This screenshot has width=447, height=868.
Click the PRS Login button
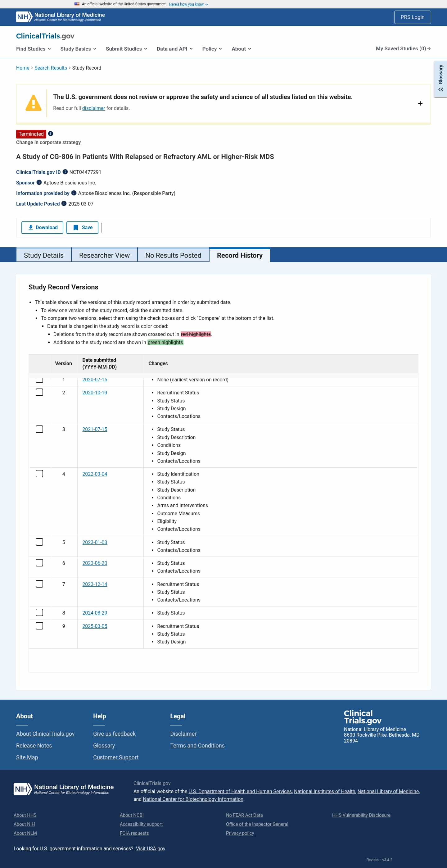pos(412,17)
